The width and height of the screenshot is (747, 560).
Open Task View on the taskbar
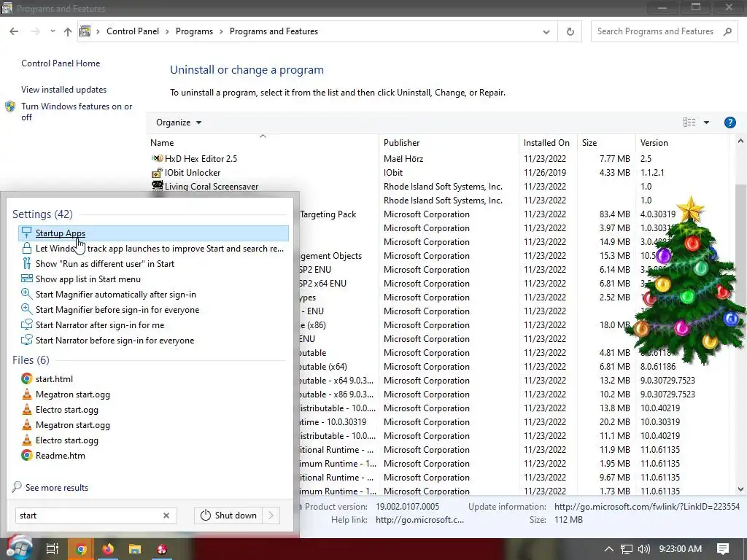click(52, 549)
